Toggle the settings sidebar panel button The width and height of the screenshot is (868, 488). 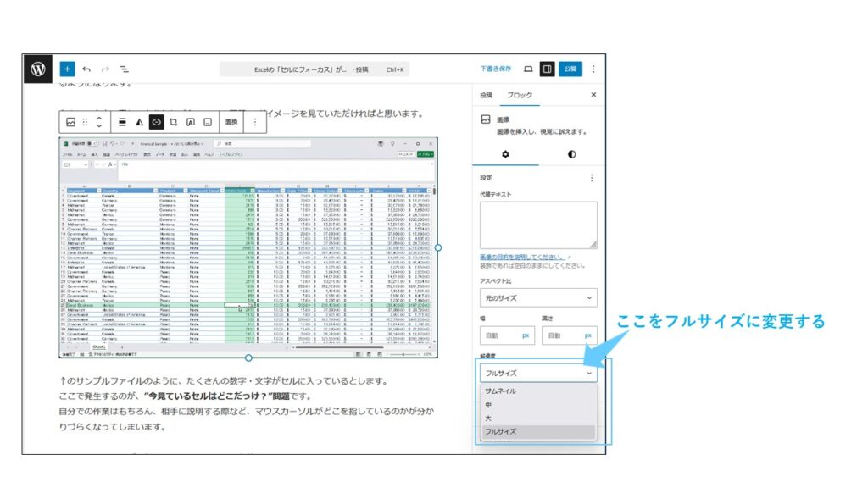coord(548,69)
